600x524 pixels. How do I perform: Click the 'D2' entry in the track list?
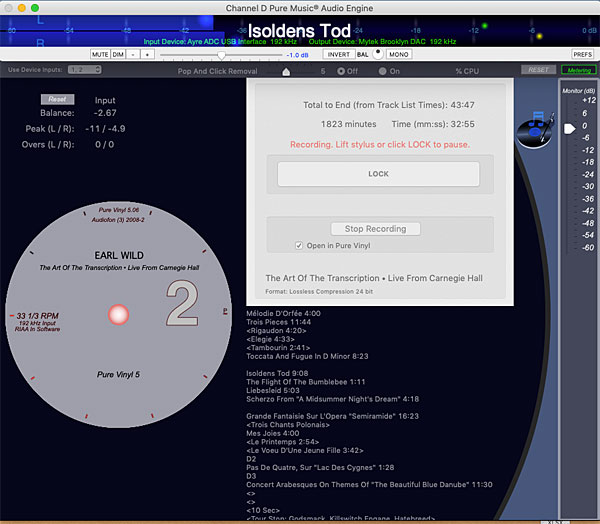click(x=251, y=459)
